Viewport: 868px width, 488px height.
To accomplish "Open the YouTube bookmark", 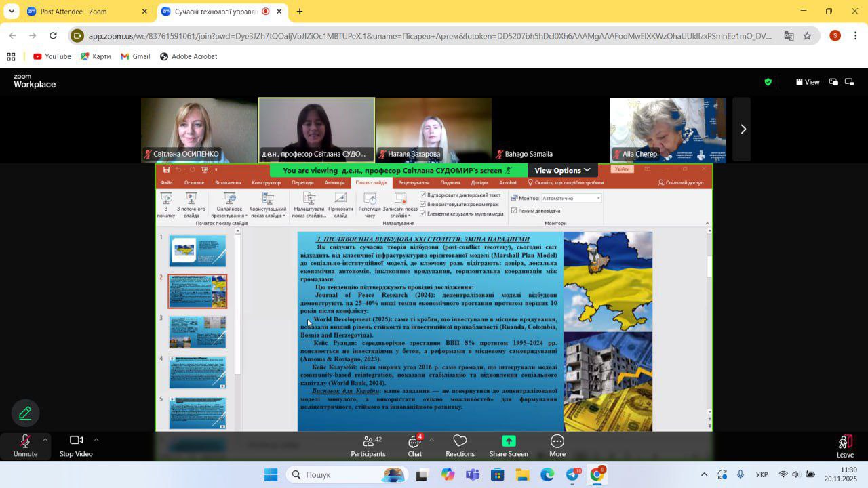I will [x=52, y=56].
